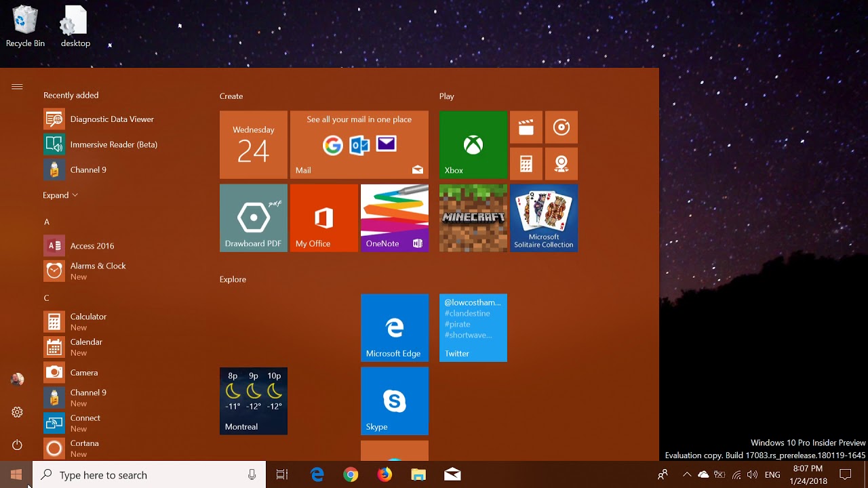Open the Maps small tile
This screenshot has height=488, width=868.
tap(561, 163)
